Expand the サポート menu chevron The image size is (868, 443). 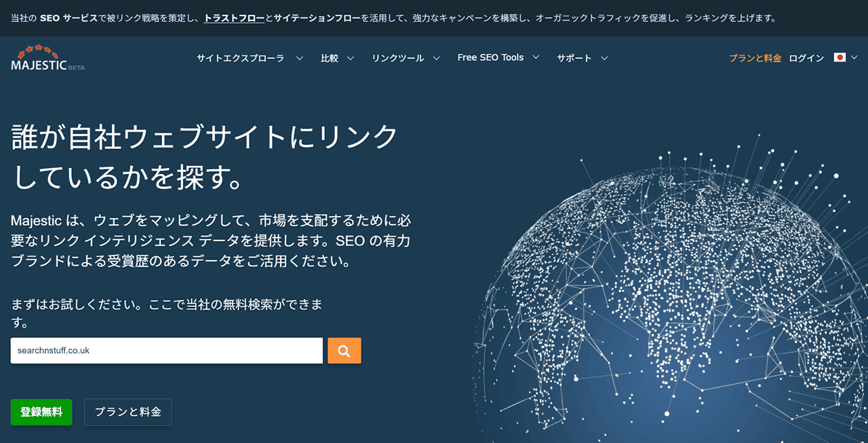pyautogui.click(x=604, y=58)
